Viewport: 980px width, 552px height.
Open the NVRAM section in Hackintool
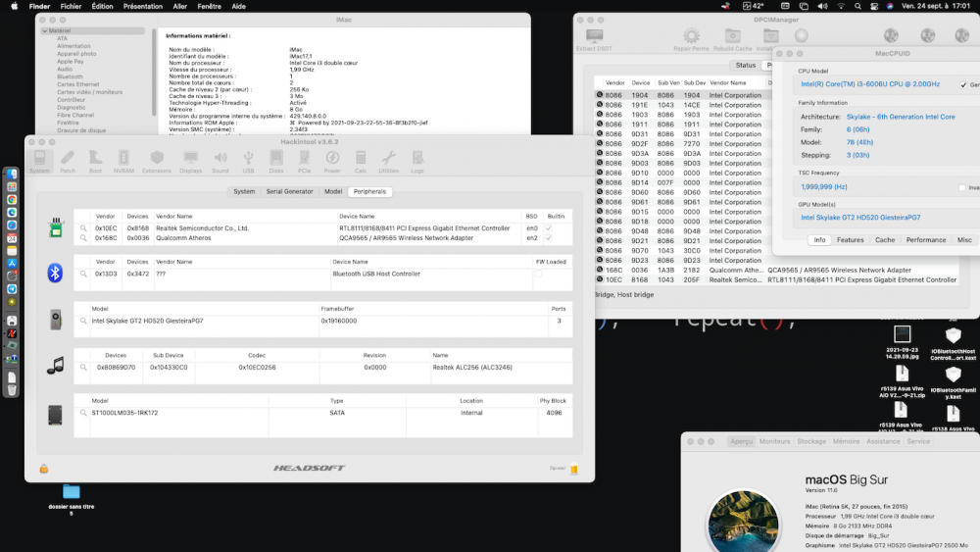point(123,162)
